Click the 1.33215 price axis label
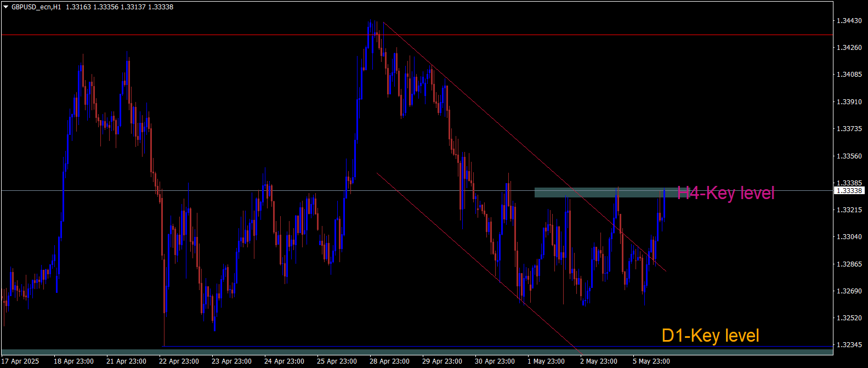This screenshot has height=368, width=868. 849,210
